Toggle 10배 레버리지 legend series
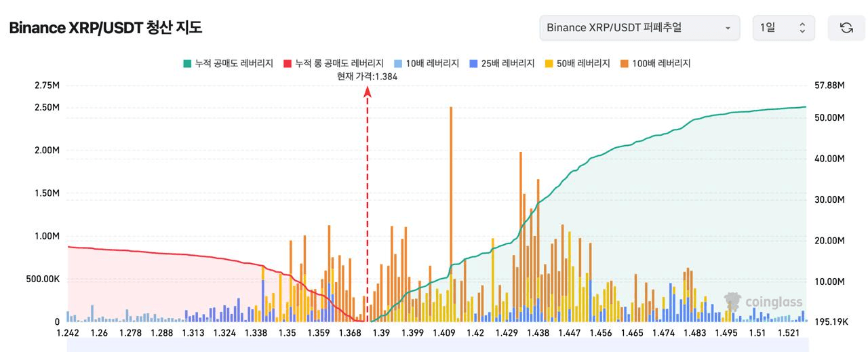This screenshot has width=868, height=352. (x=427, y=63)
